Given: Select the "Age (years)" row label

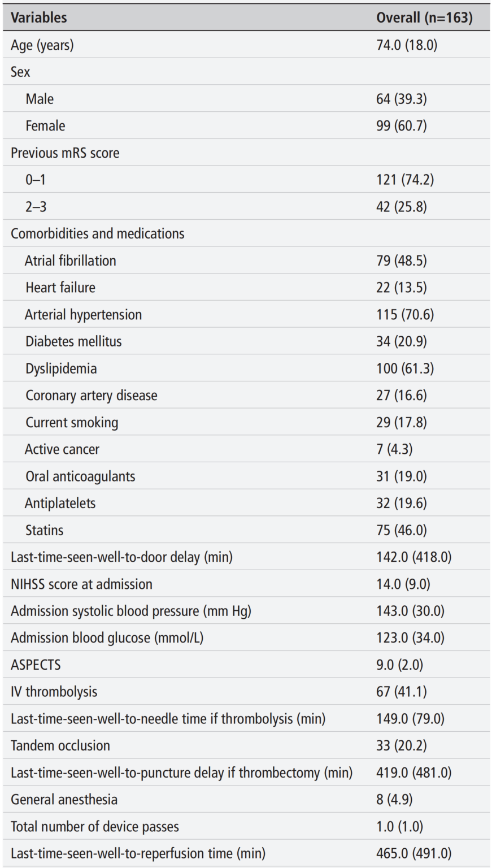Looking at the screenshot, I should (42, 45).
